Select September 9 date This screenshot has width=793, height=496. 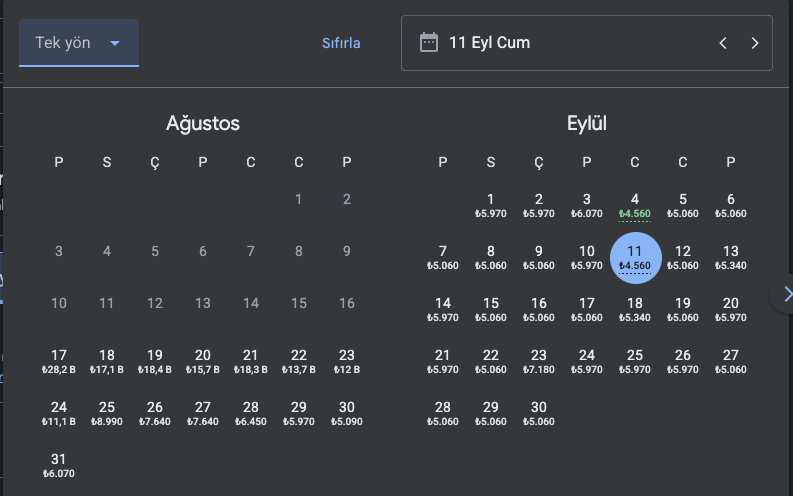(x=539, y=258)
